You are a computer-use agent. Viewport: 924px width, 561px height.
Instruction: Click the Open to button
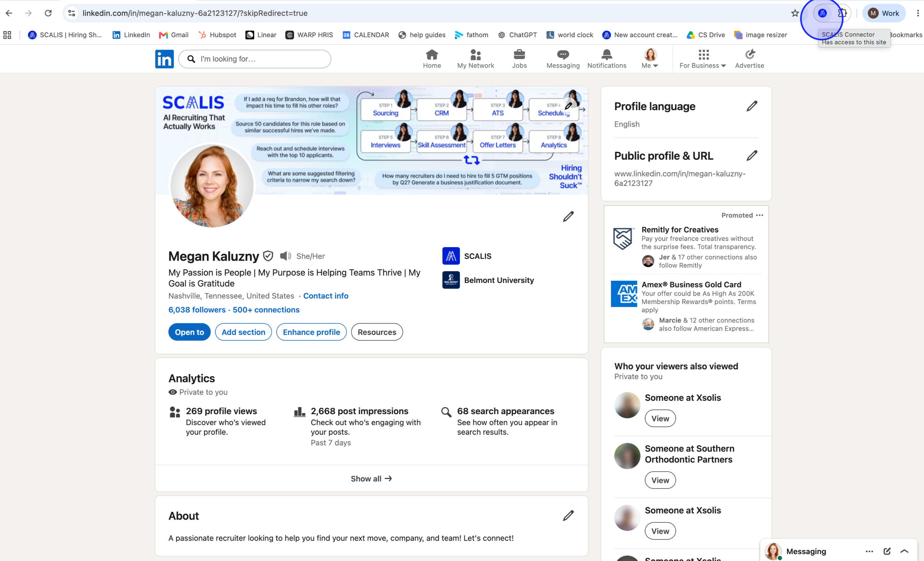[x=189, y=332]
